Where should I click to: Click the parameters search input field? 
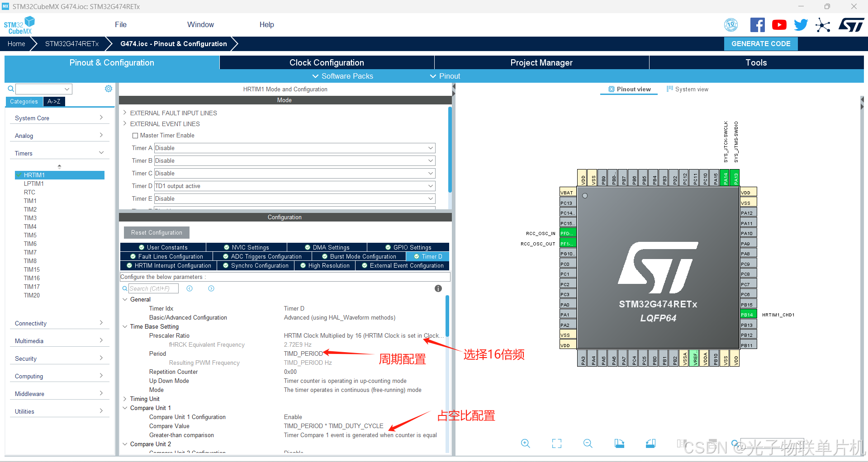(153, 288)
